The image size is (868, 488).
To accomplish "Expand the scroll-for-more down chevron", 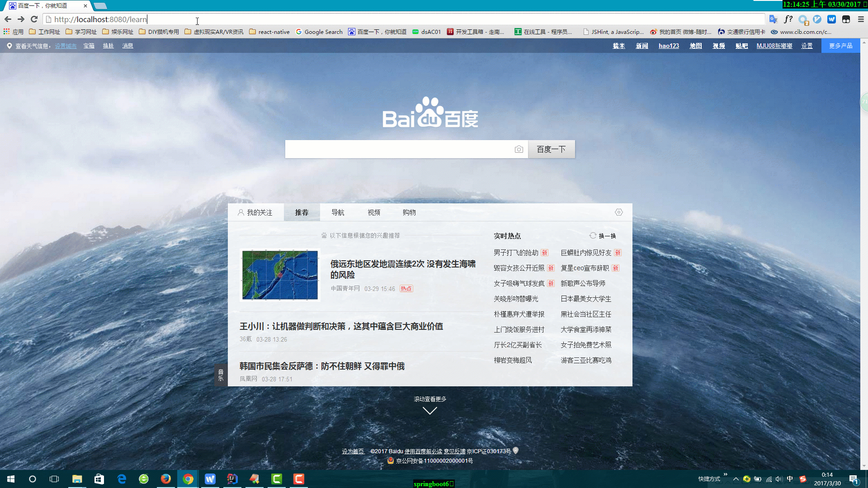I will coord(429,410).
